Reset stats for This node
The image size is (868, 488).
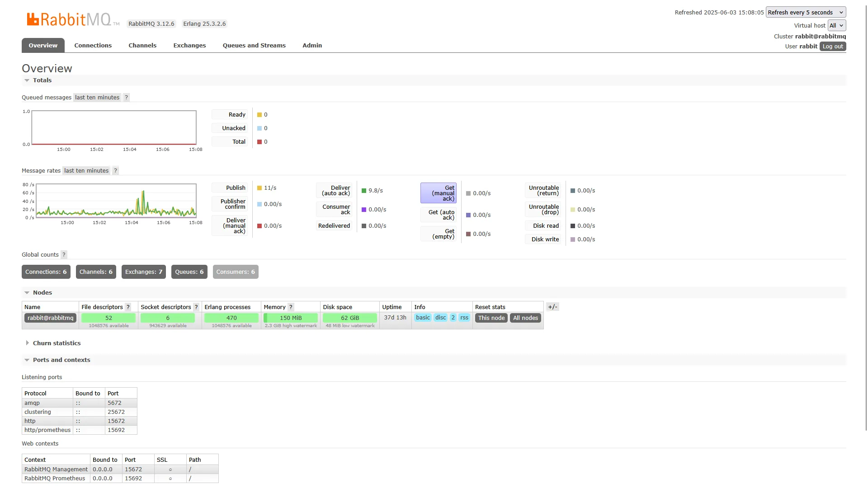coord(491,318)
